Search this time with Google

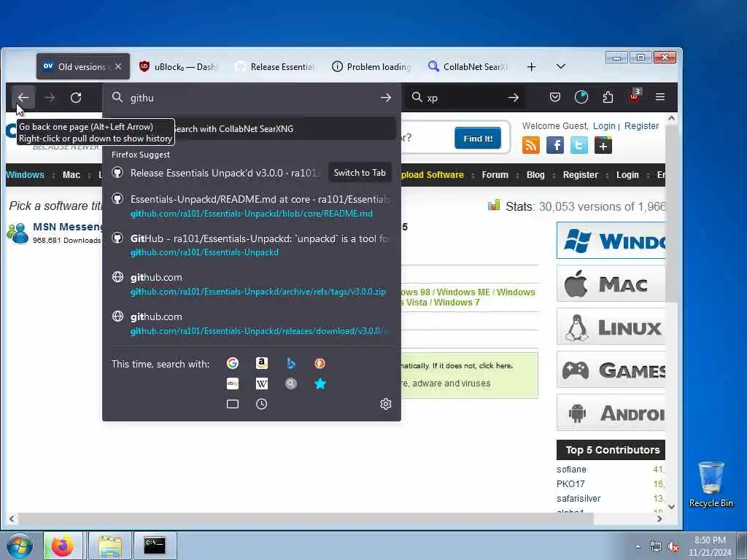pos(233,363)
